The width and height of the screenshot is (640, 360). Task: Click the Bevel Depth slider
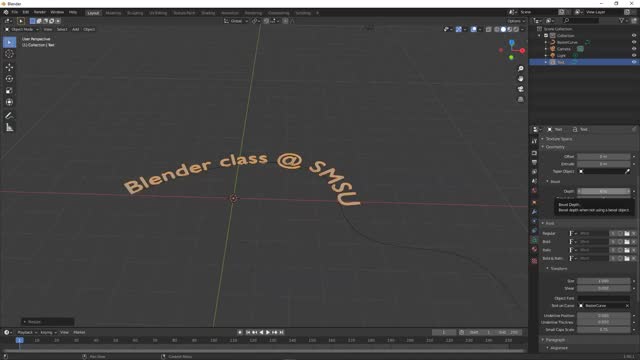click(x=604, y=191)
